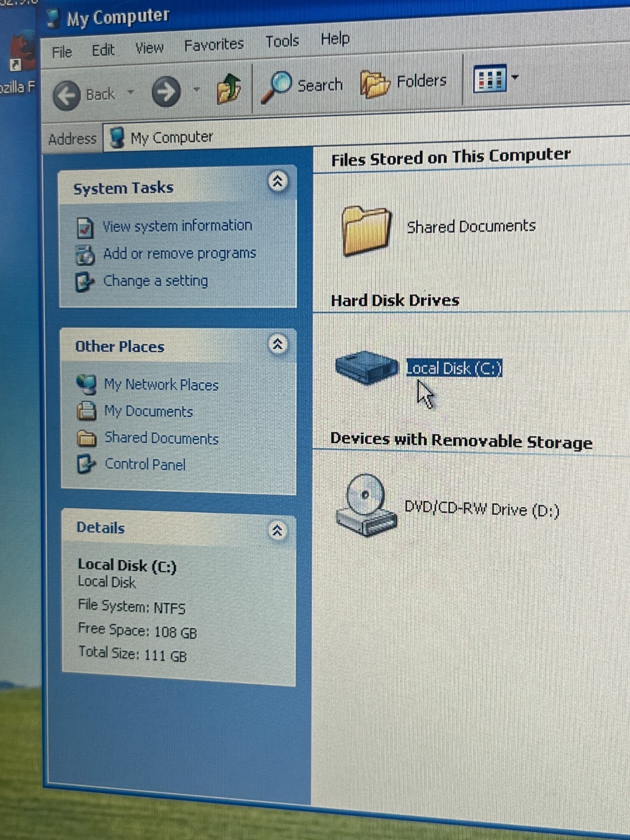Open My Network Places link
The height and width of the screenshot is (840, 630).
tap(161, 385)
